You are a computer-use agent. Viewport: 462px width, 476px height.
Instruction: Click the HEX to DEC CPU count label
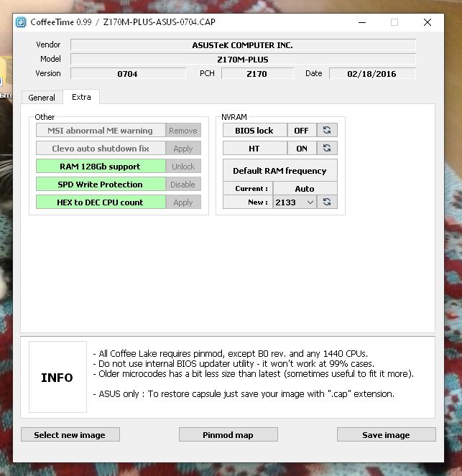click(x=101, y=202)
